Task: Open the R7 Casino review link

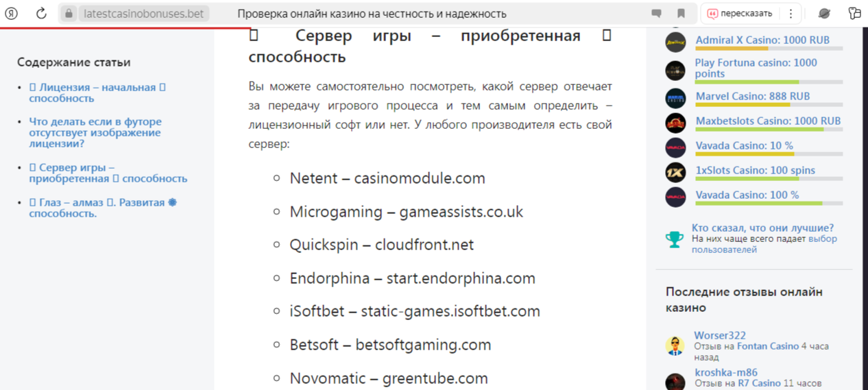Action: coord(759,383)
